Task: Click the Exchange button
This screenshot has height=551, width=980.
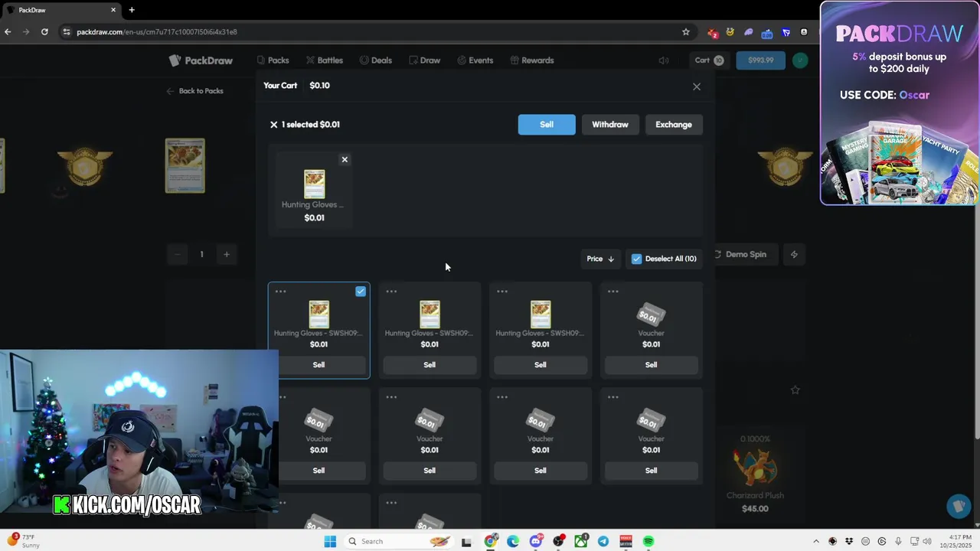Action: pos(674,125)
